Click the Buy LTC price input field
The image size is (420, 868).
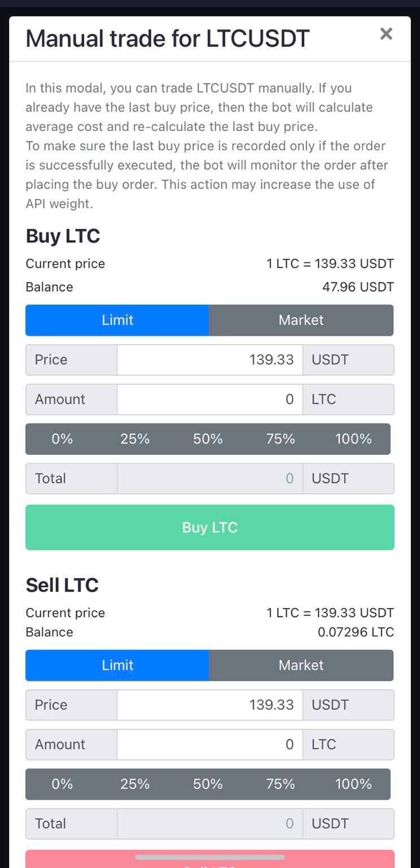(209, 360)
